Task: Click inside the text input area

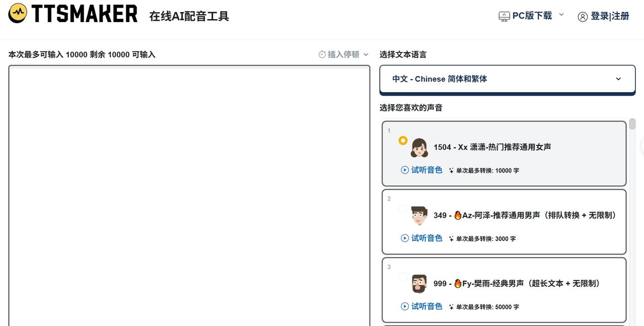Action: (x=189, y=191)
